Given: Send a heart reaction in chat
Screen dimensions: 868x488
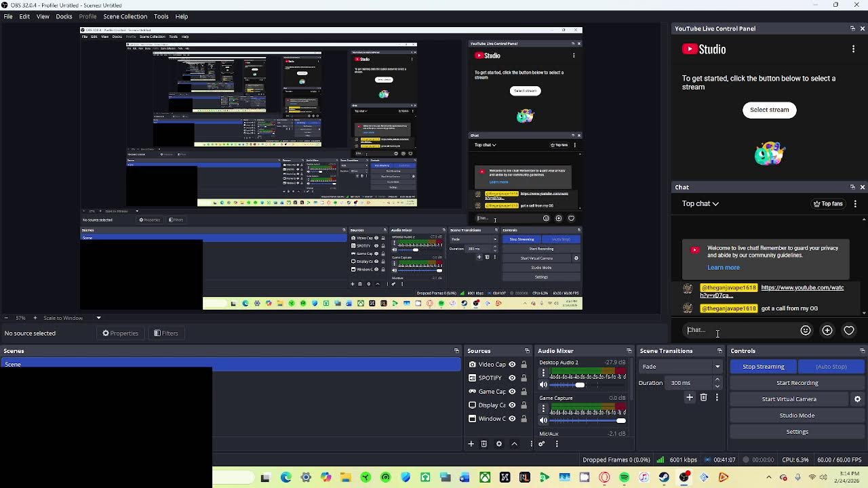Looking at the screenshot, I should pyautogui.click(x=849, y=330).
